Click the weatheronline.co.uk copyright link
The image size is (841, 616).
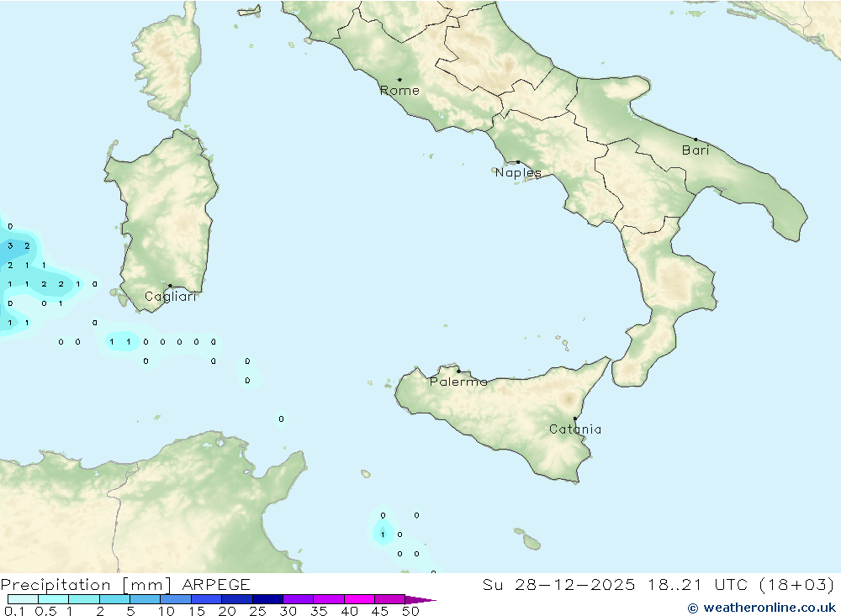762,608
